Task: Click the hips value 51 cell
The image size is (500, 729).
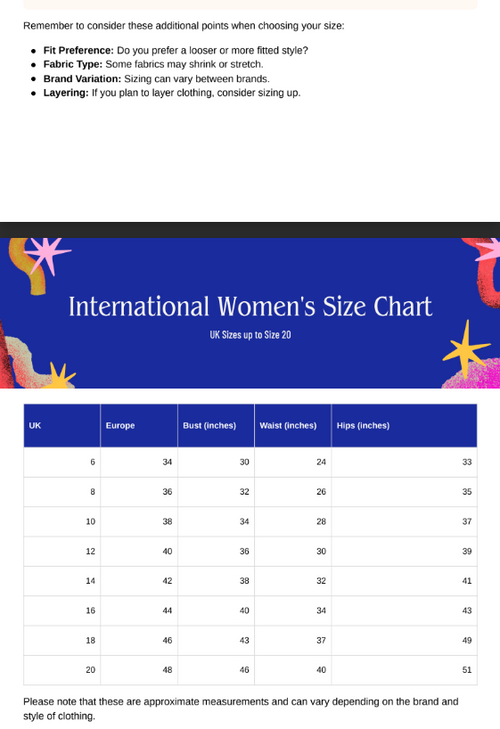Action: pyautogui.click(x=404, y=670)
